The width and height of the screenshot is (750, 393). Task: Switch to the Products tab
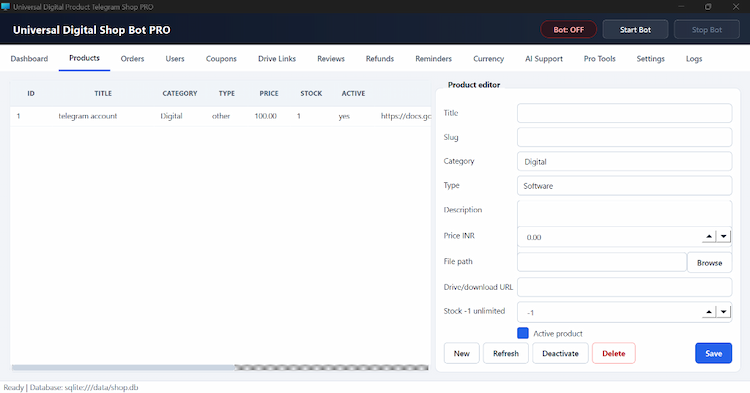tap(84, 58)
